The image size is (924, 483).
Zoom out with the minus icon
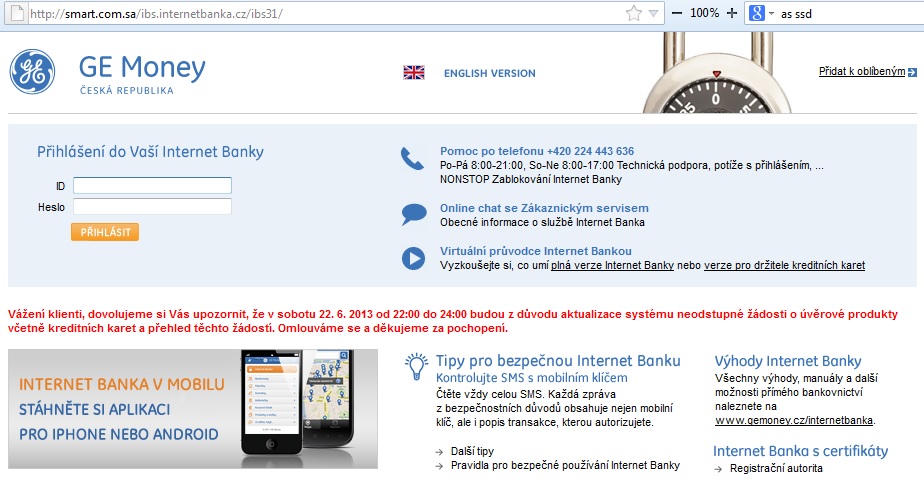pos(677,13)
